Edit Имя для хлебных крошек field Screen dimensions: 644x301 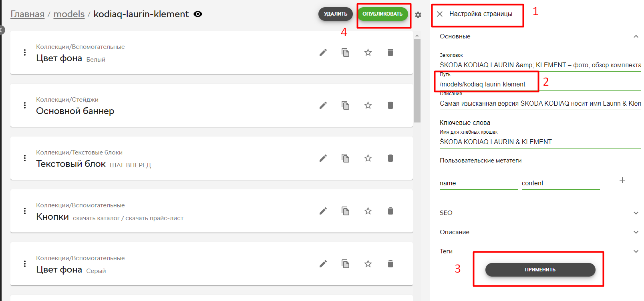tap(540, 142)
